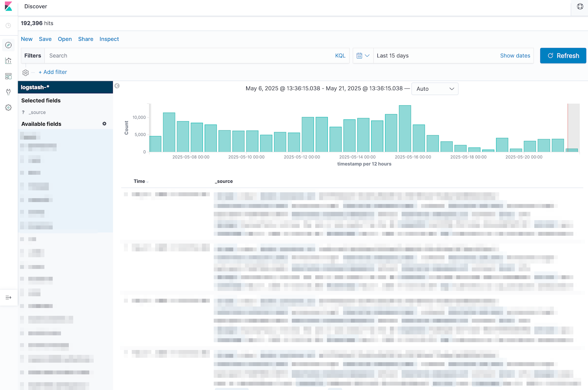Expand the side navigation with the arrow icon
This screenshot has height=390, width=588.
pyautogui.click(x=8, y=297)
